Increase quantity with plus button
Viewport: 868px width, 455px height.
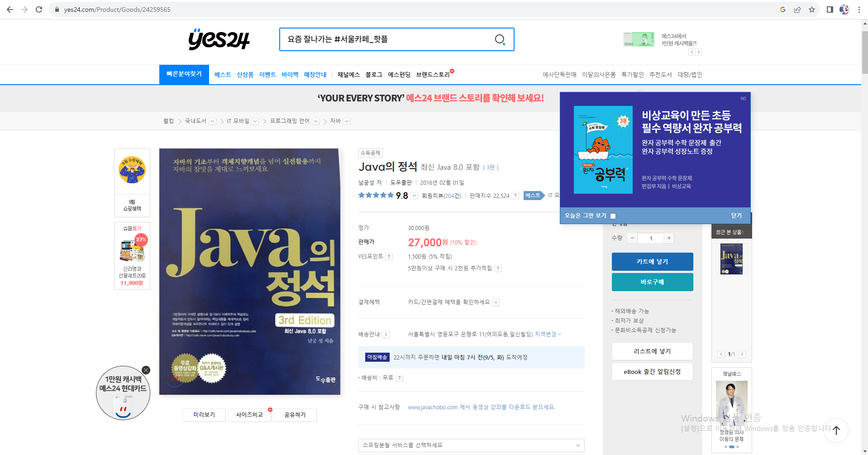[669, 238]
